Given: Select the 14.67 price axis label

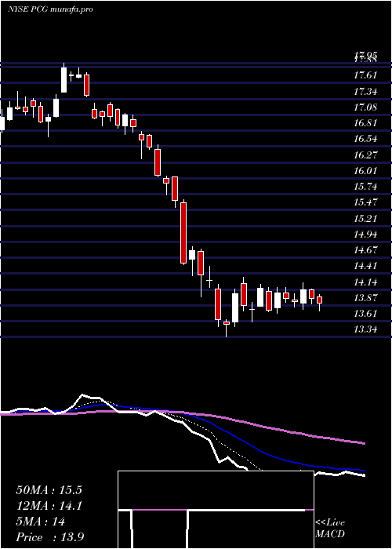Looking at the screenshot, I should tap(365, 250).
